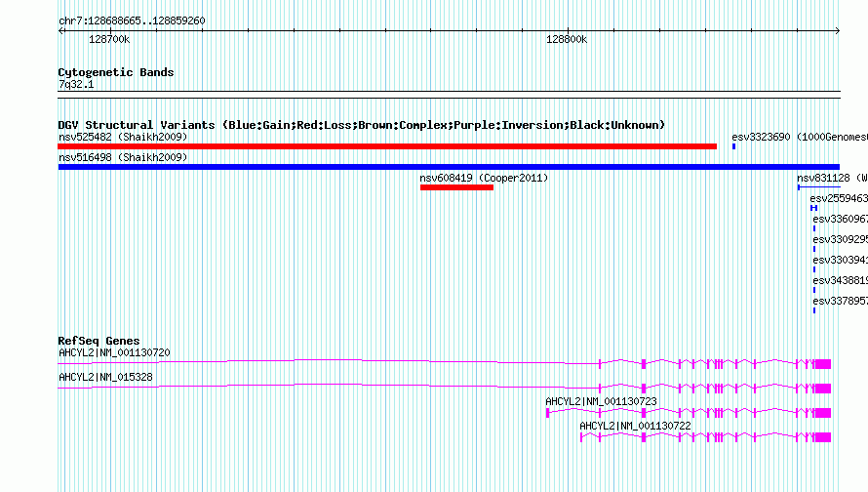868x492 pixels.
Task: Click the AHCYL2|NM_001130720 transcript label
Action: (x=114, y=352)
